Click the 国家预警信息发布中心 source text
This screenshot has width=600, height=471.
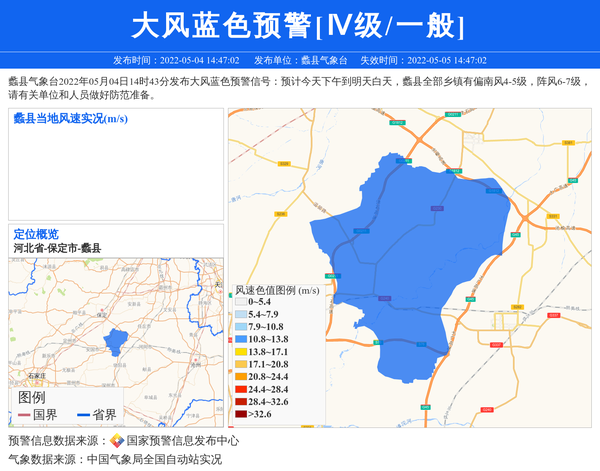(x=182, y=440)
